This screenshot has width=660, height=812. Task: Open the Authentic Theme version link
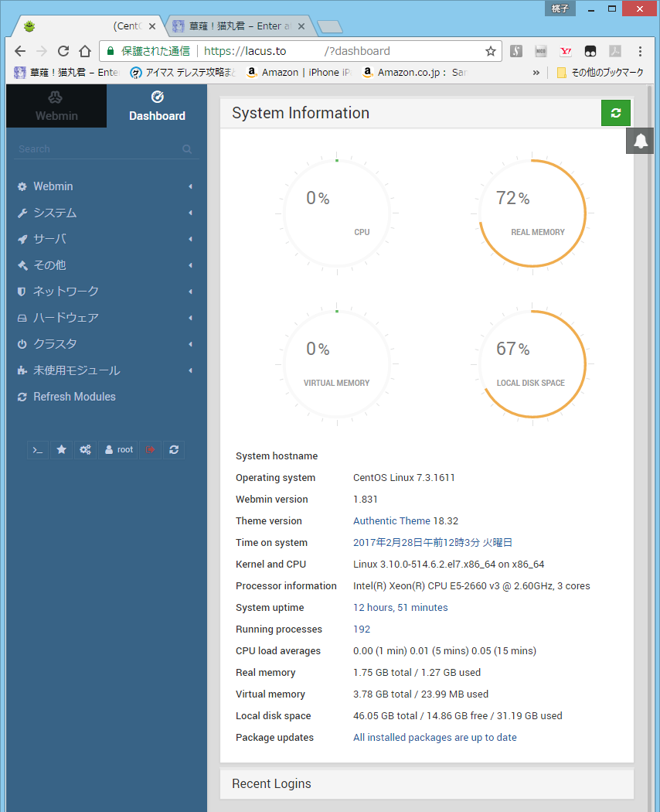381,521
